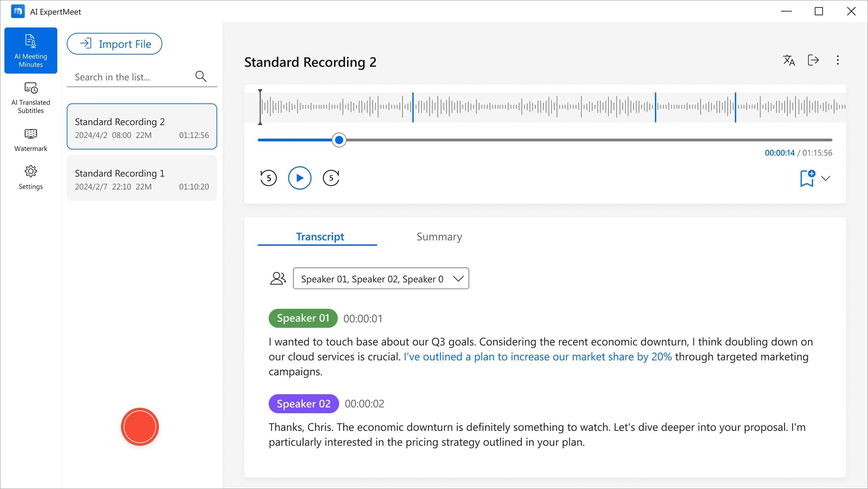Screen dimensions: 868x489
Task: Open AI Translated Subtitles section
Action: click(31, 98)
